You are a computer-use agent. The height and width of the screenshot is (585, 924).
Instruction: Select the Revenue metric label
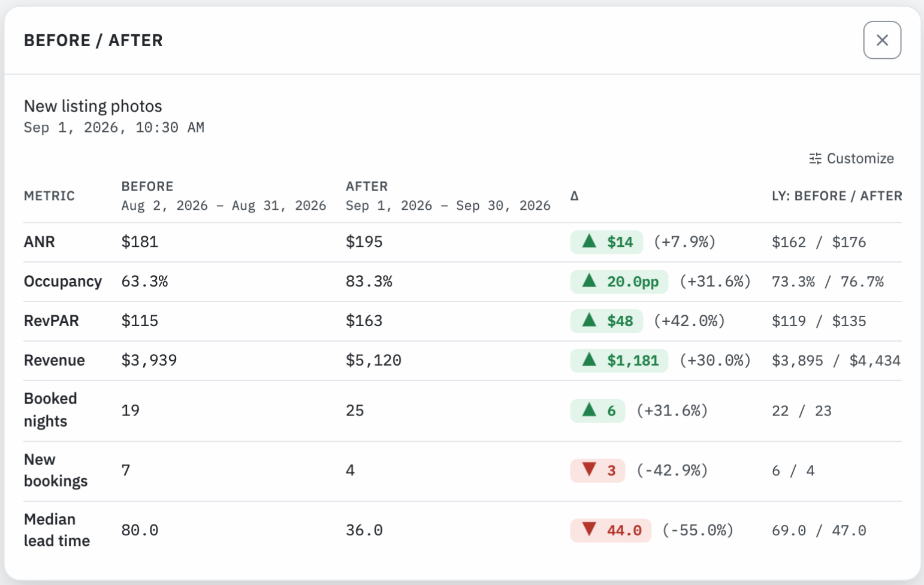[55, 360]
